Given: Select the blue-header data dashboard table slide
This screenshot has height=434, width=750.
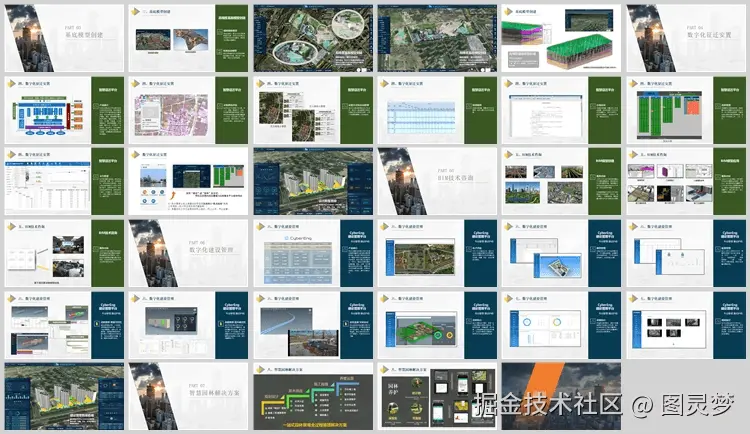Looking at the screenshot, I should tap(64, 181).
